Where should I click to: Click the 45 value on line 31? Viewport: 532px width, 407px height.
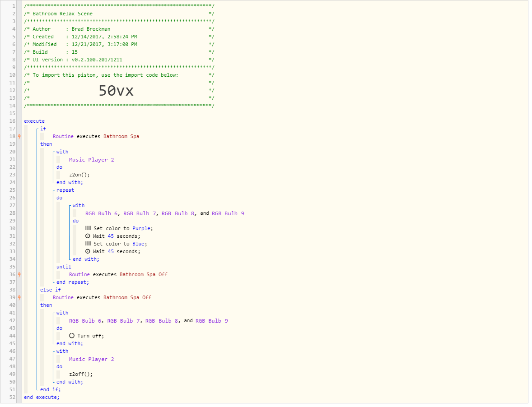(x=111, y=236)
